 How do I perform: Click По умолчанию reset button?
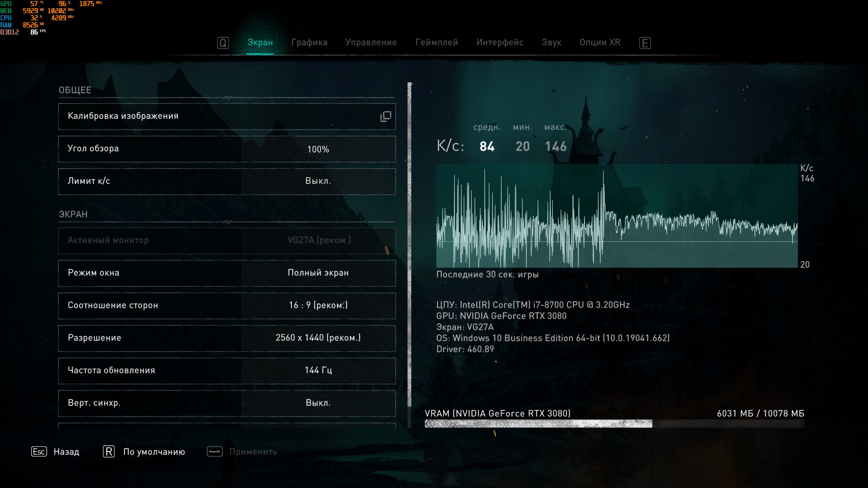[154, 452]
